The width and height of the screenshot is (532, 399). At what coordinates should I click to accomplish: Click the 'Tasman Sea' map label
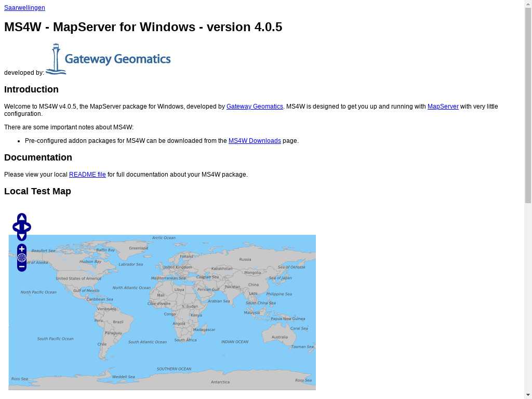click(302, 347)
